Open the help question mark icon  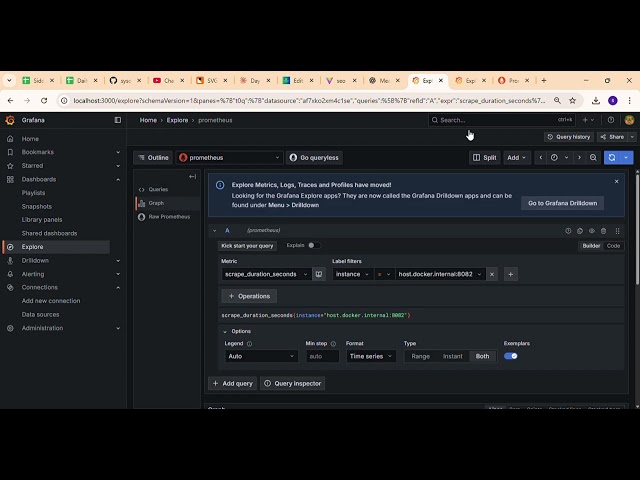tap(611, 120)
